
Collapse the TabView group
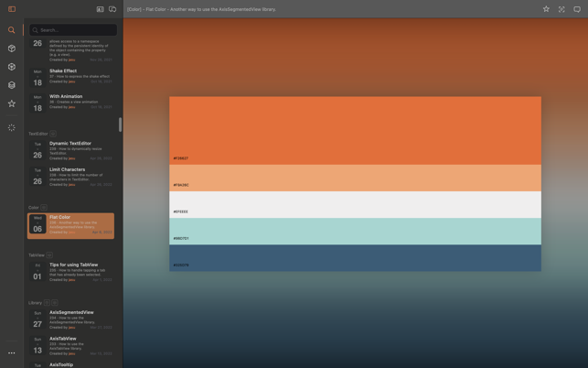point(49,255)
